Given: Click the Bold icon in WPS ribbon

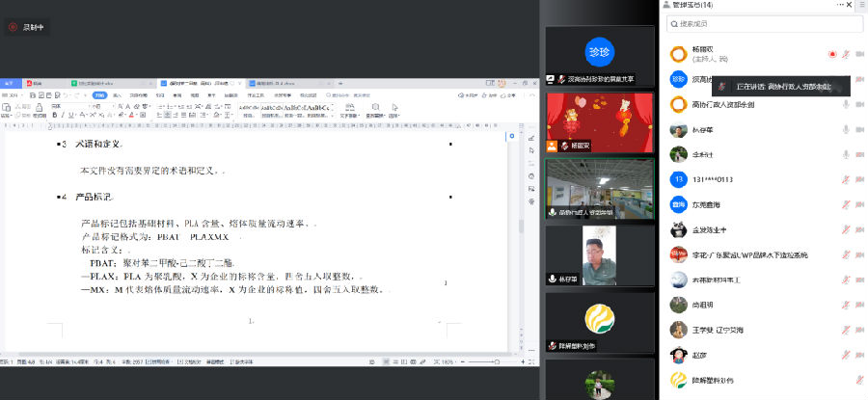Looking at the screenshot, I should (55, 115).
